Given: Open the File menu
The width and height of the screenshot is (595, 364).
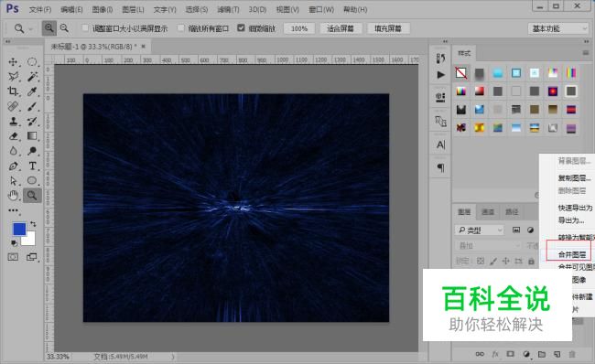Looking at the screenshot, I should click(40, 9).
